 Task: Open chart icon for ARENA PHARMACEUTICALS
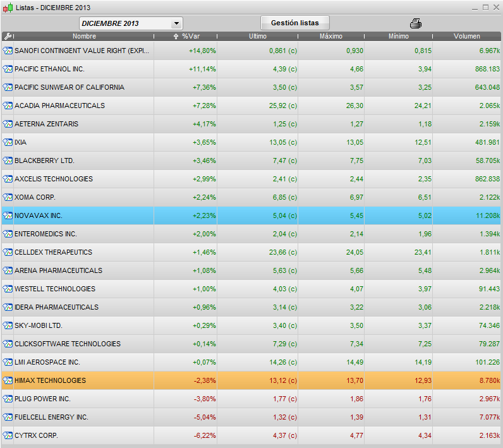coord(8,270)
